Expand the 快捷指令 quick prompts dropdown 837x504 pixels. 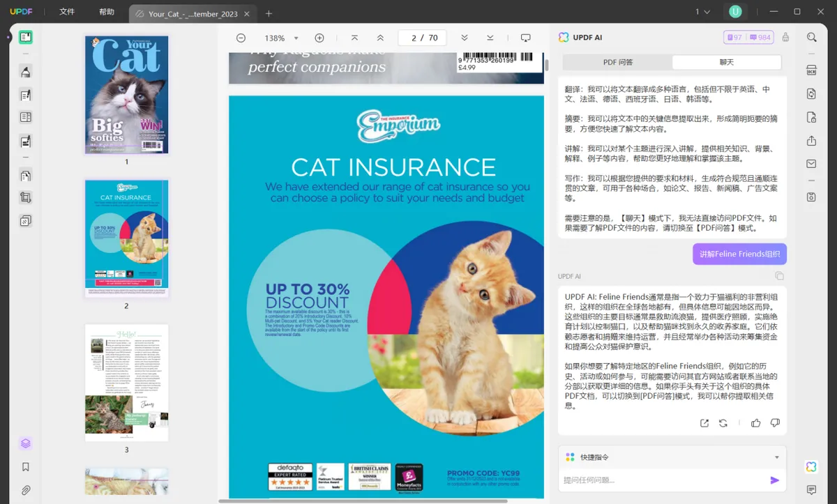tap(777, 457)
